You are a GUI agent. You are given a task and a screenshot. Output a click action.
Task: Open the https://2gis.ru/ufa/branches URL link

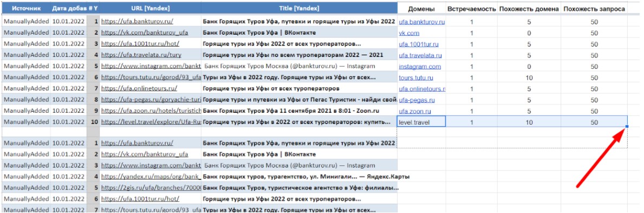[151, 188]
